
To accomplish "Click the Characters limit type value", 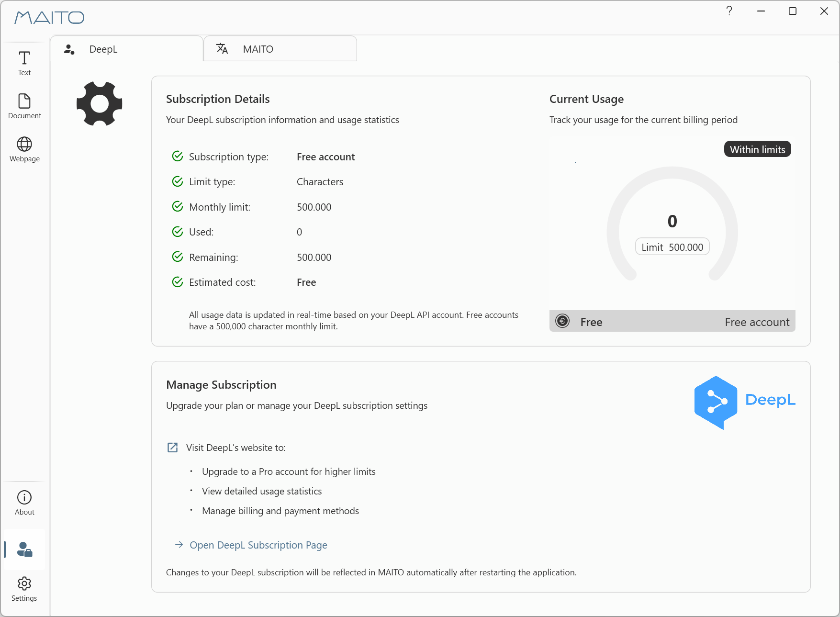I will click(x=320, y=182).
